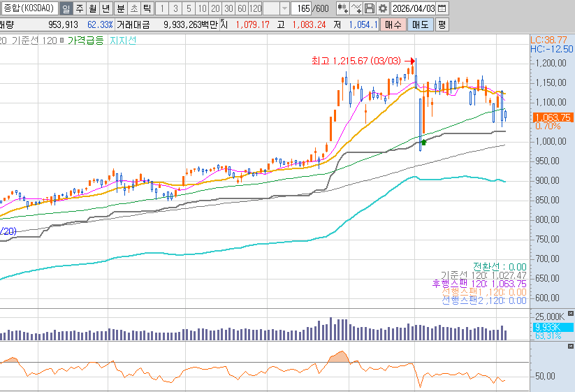Click the high price value 1,083.24
The image size is (575, 392).
tap(309, 24)
